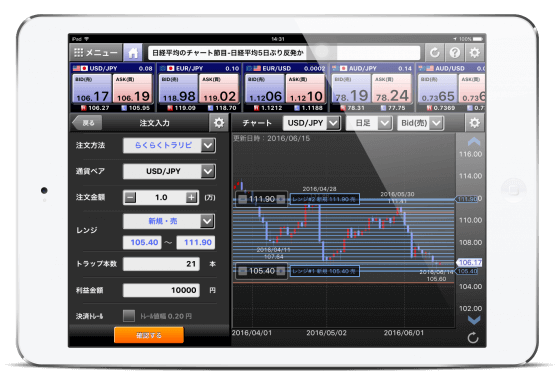This screenshot has height=381, width=560.
Task: Reset chart with circular arrow icon
Action: pyautogui.click(x=473, y=338)
